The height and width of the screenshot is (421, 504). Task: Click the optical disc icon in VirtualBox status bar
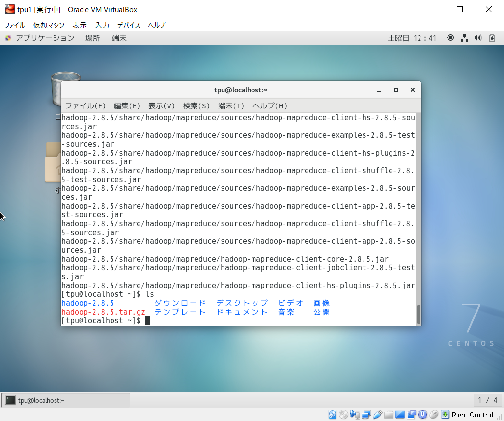point(344,414)
